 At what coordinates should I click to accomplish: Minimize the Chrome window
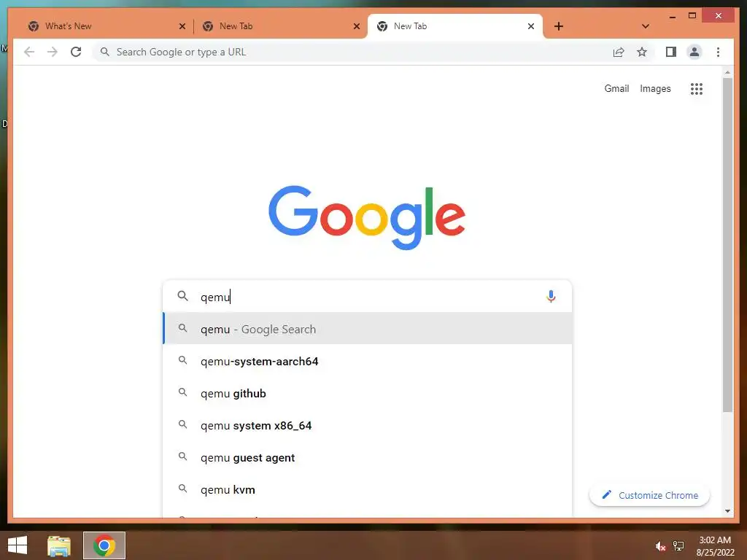point(672,16)
